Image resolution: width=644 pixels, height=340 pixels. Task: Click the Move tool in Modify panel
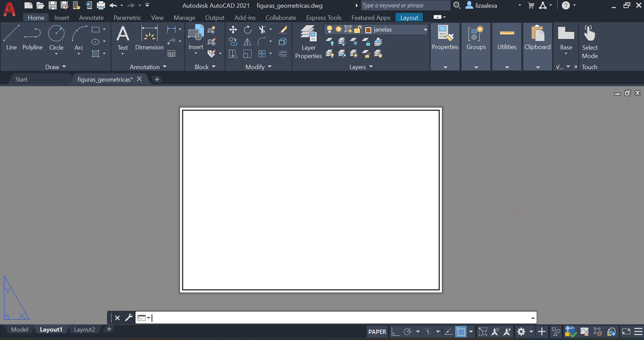[233, 30]
